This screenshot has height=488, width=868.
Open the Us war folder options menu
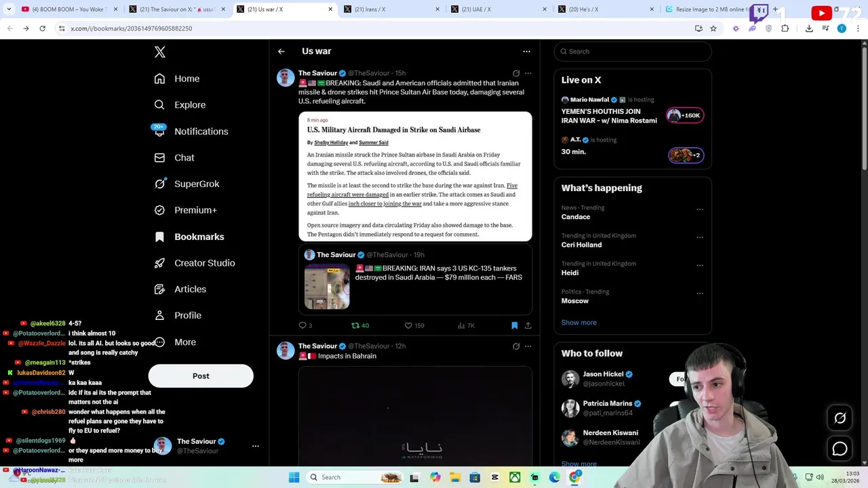tap(526, 52)
